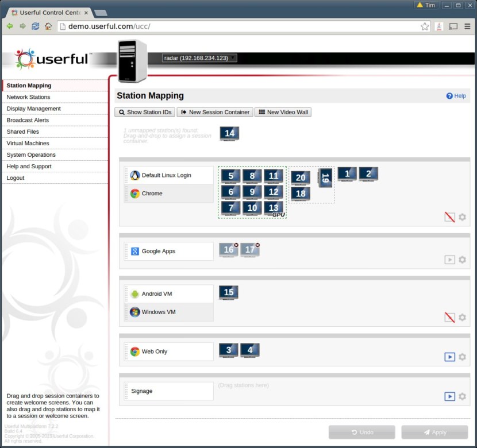Select station 10 in the video wall
This screenshot has height=448, width=477.
point(252,208)
